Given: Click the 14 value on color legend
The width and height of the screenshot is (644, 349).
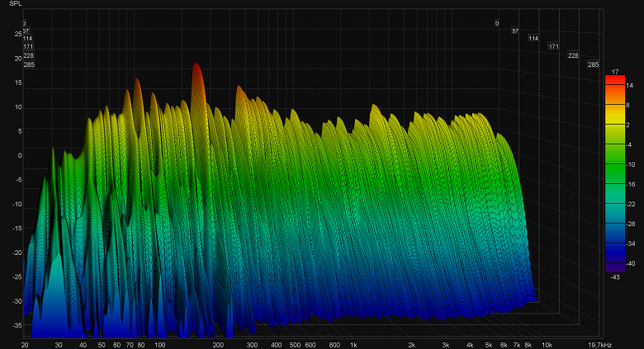Looking at the screenshot, I should tap(630, 86).
